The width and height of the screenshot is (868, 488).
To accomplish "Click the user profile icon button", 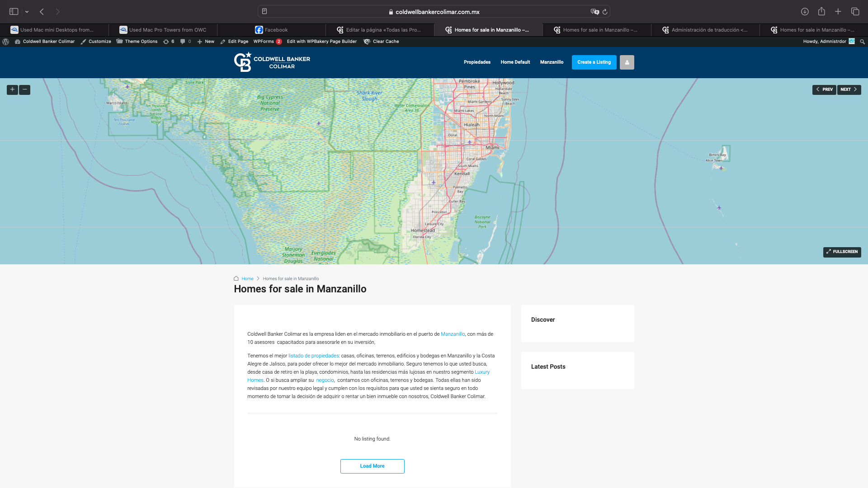I will (627, 62).
